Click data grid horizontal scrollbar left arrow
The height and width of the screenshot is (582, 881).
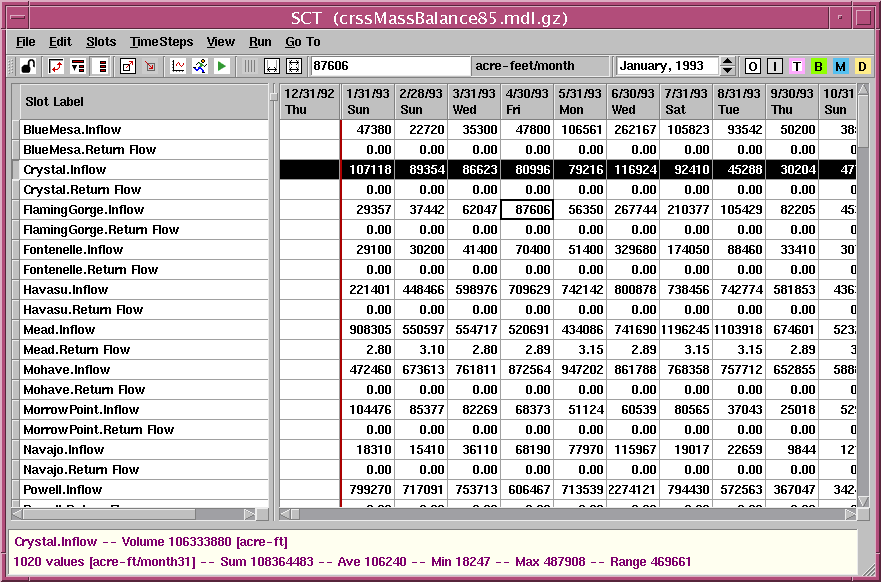(x=286, y=514)
